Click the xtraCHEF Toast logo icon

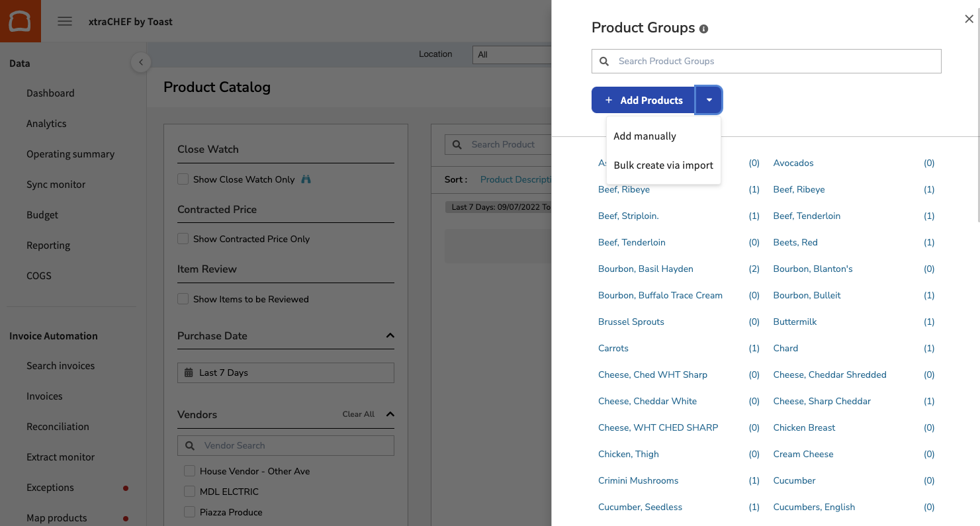(20, 21)
